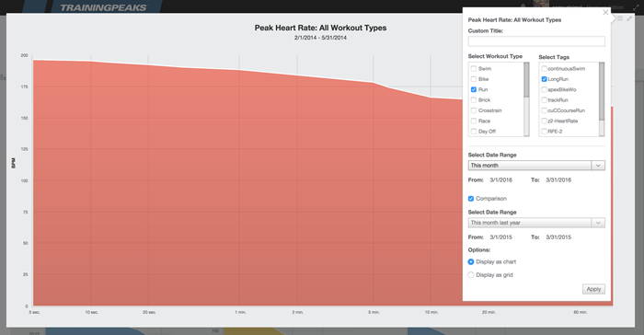Screen dimensions: 644x335
Task: Open the 'This month' date range dropdown
Action: point(536,166)
